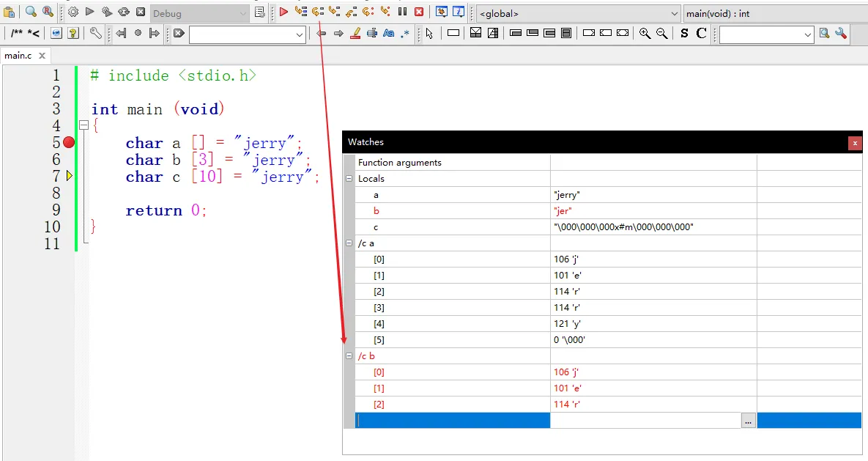868x461 pixels.
Task: Select the highlight marker pen icon
Action: point(355,33)
